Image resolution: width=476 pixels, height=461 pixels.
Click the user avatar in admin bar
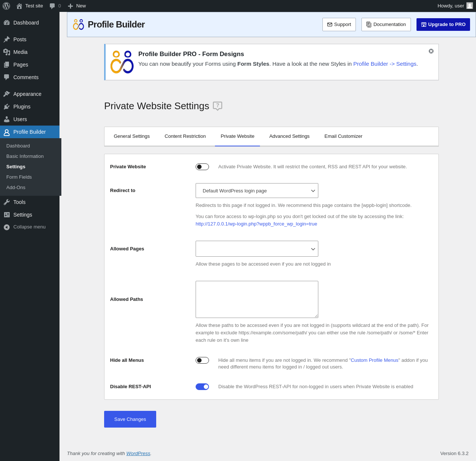pos(470,6)
